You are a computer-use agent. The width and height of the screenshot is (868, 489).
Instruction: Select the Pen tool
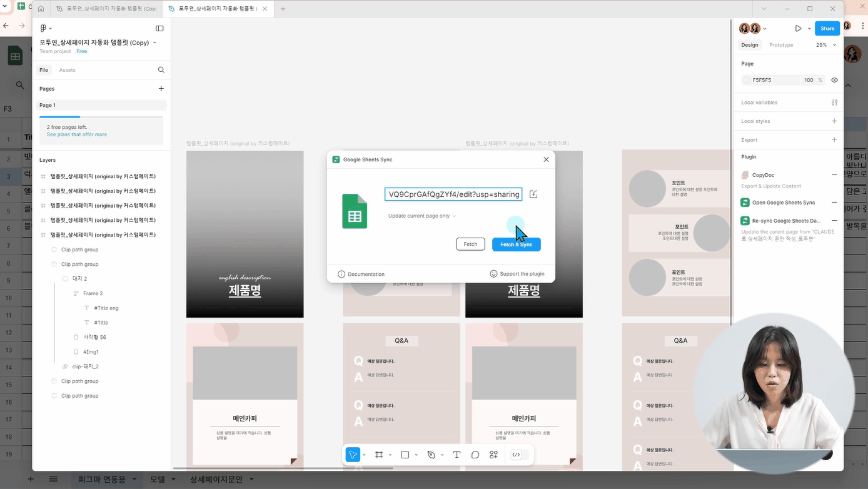point(431,455)
